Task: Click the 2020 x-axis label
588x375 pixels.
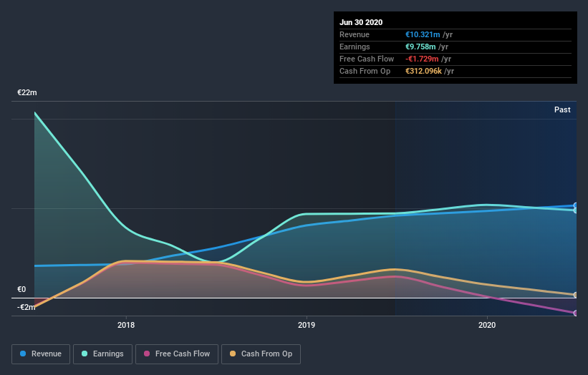Action: pos(487,325)
